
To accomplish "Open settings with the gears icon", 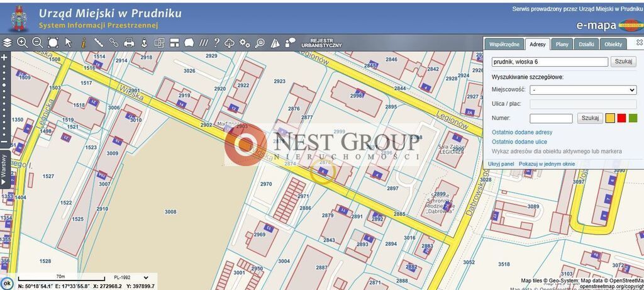I will (245, 43).
